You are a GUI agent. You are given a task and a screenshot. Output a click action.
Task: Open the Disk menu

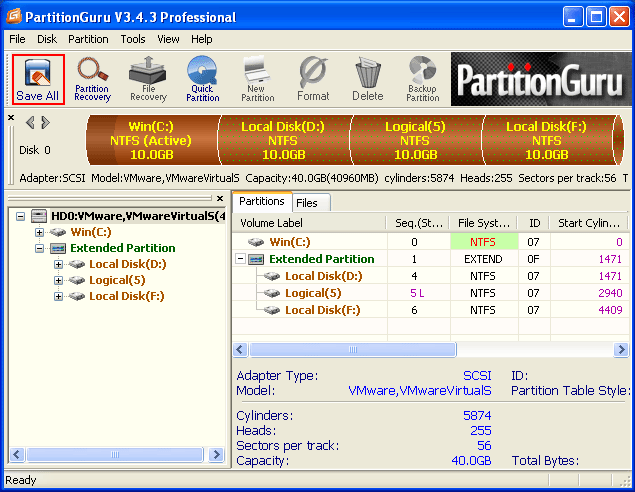(47, 39)
